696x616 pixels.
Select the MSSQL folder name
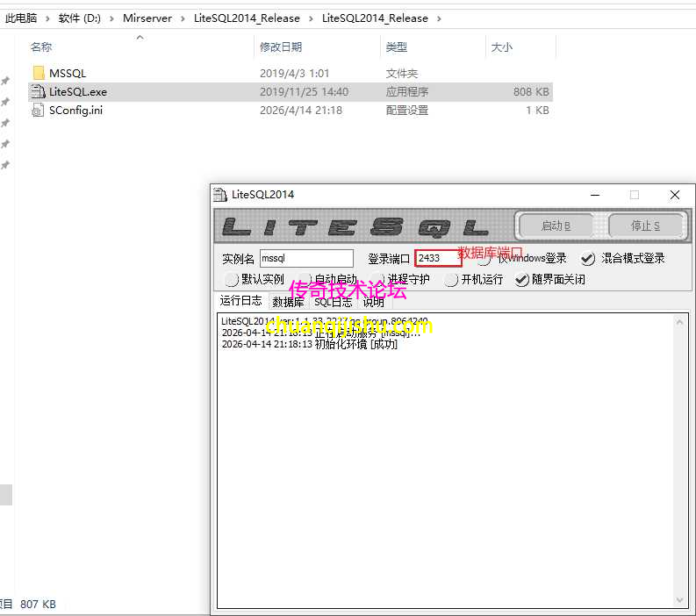(68, 73)
